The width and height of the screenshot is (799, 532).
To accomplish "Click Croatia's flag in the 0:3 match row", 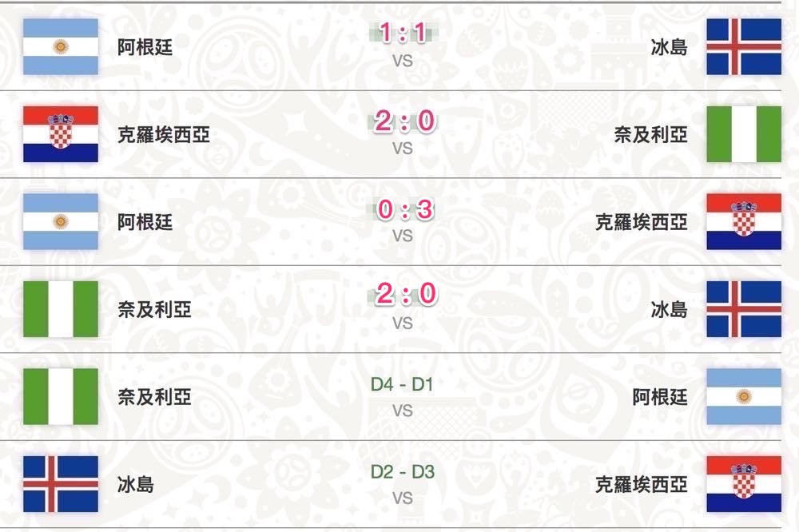I will click(x=744, y=221).
